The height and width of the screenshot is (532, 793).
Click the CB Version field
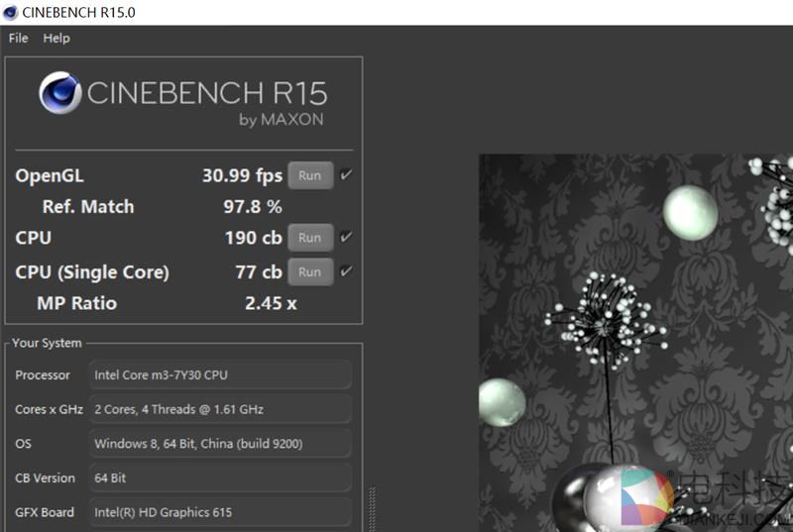tap(220, 478)
